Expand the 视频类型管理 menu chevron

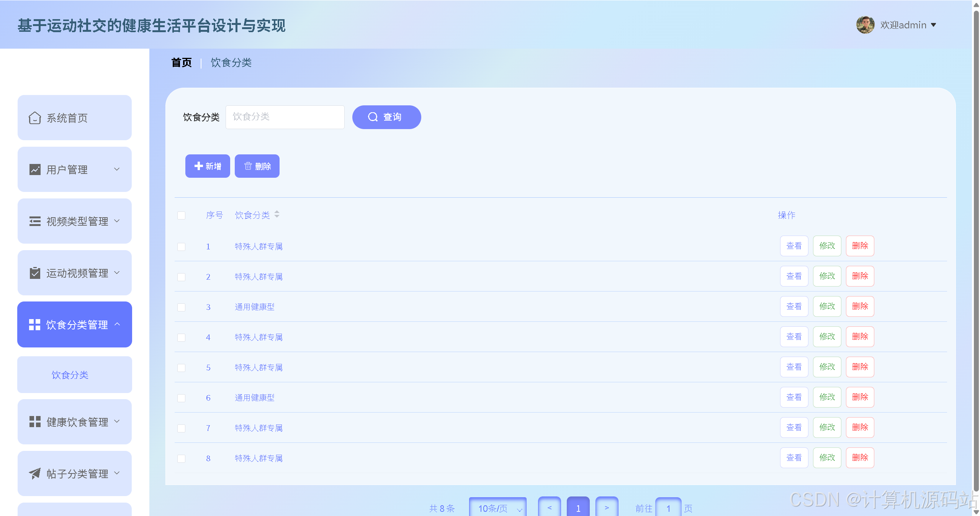click(117, 221)
